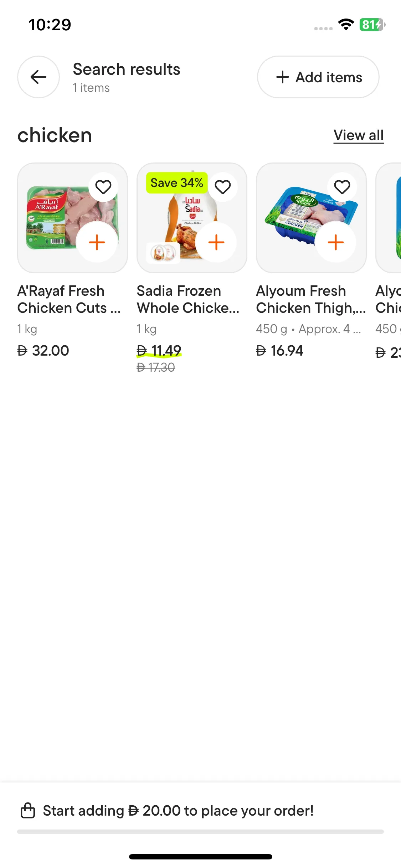Tap the back arrow button
The height and width of the screenshot is (868, 401).
pyautogui.click(x=38, y=77)
